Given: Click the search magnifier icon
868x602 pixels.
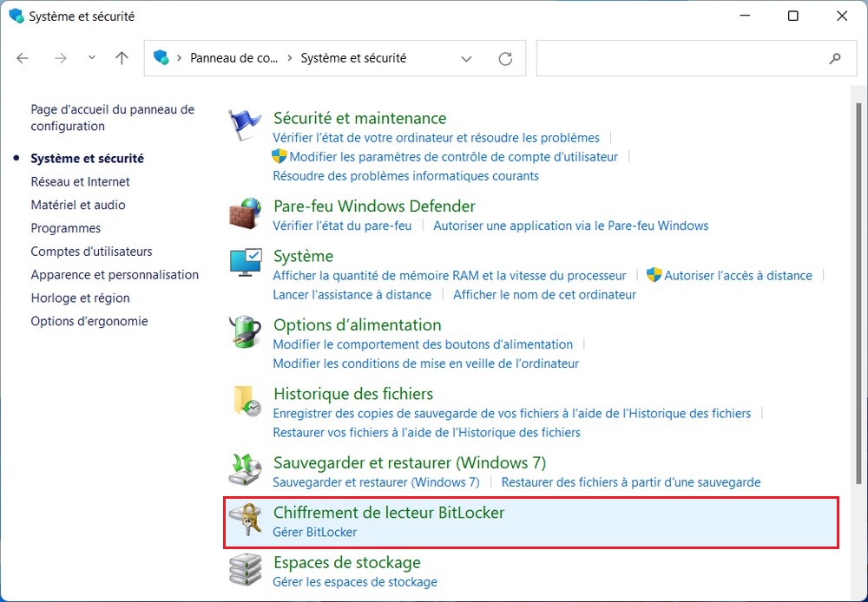Looking at the screenshot, I should click(x=835, y=58).
